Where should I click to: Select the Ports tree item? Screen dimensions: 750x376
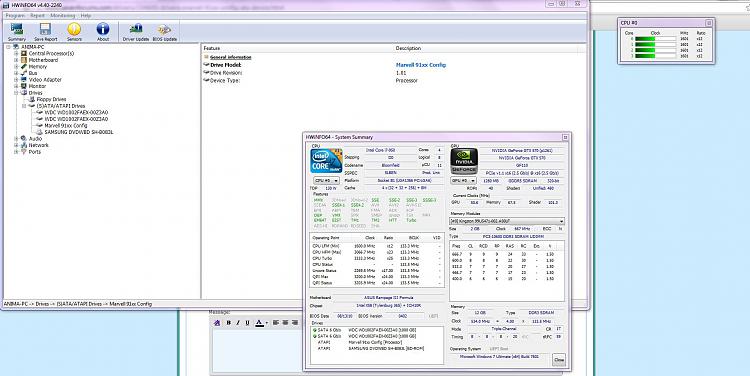(34, 152)
